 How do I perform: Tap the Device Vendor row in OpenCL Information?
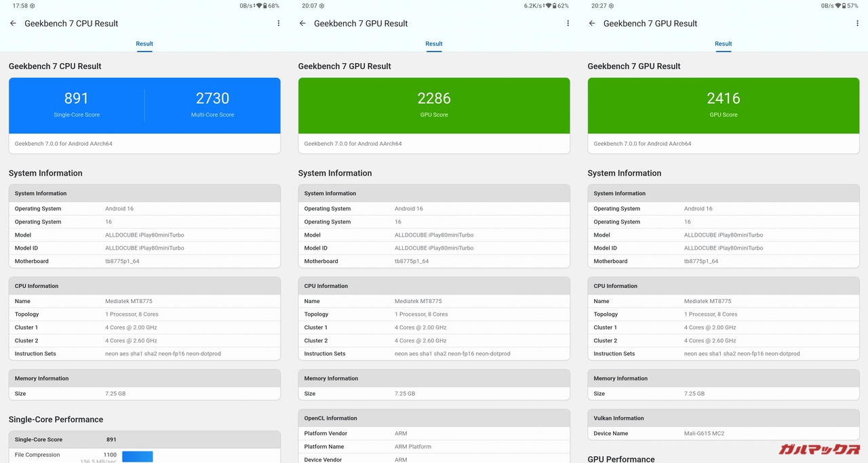coord(434,459)
